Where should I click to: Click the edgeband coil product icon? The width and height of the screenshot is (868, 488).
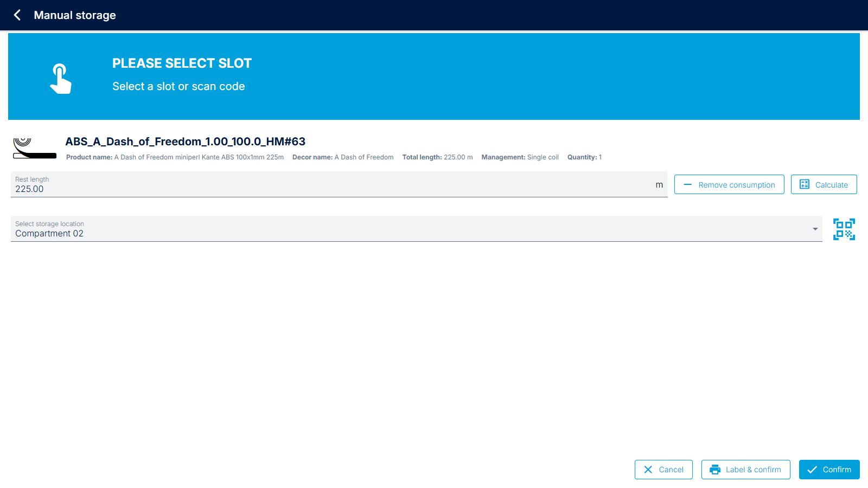click(35, 148)
